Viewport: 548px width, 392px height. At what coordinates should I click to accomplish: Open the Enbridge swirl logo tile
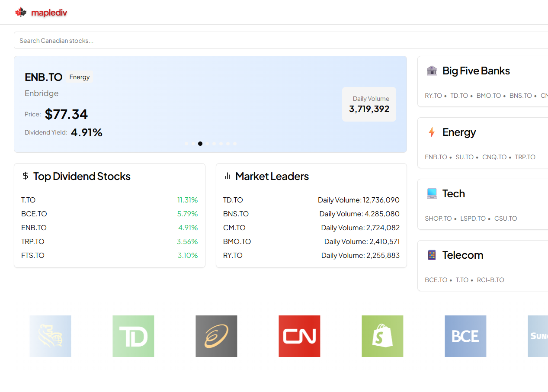[216, 336]
